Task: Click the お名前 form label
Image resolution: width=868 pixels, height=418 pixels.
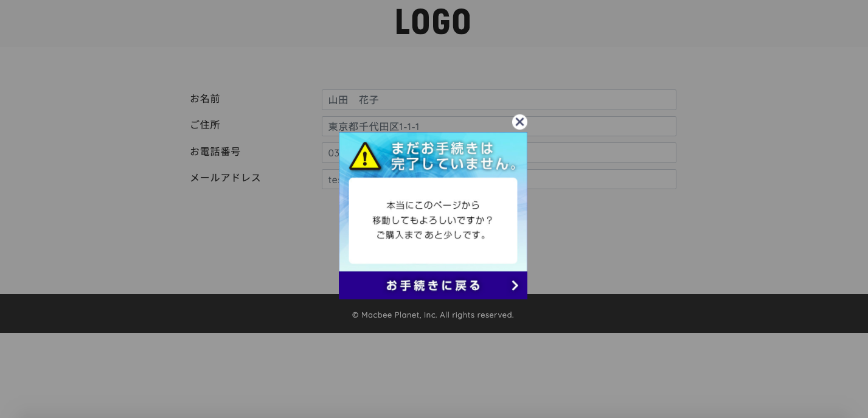Action: click(x=205, y=99)
